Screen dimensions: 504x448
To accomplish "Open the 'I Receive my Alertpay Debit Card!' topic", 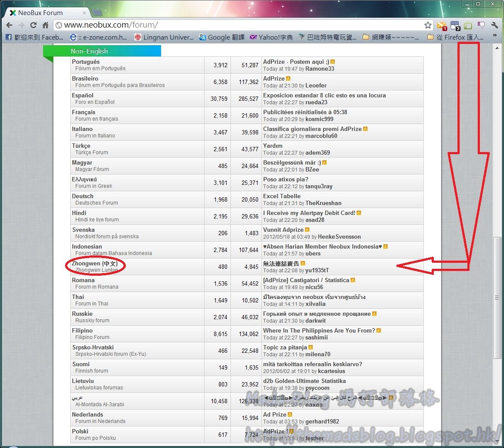I will click(x=309, y=213).
